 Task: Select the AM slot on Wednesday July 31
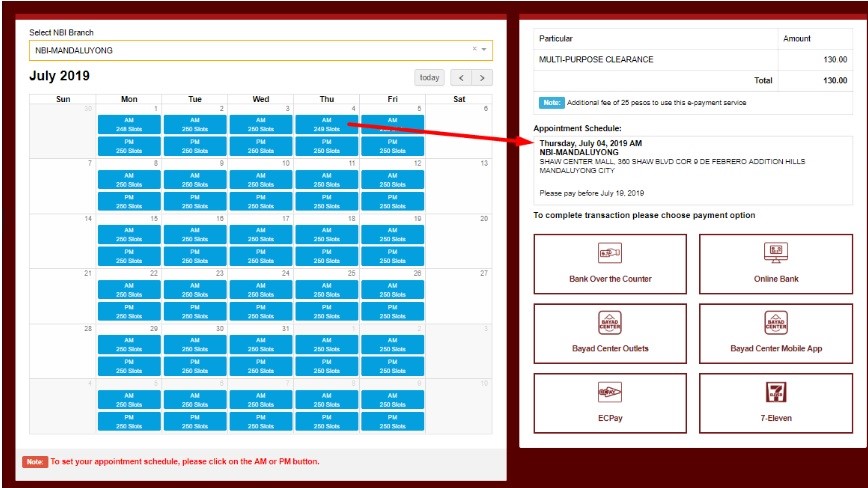[x=261, y=345]
